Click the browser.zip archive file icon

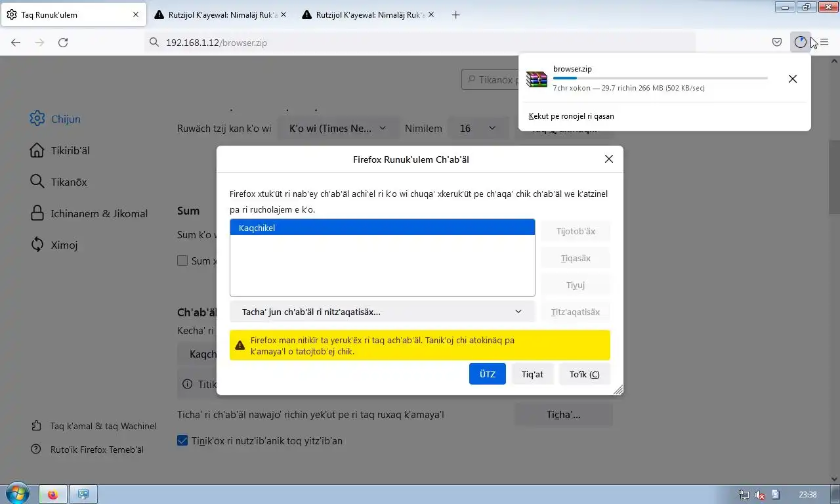[537, 79]
